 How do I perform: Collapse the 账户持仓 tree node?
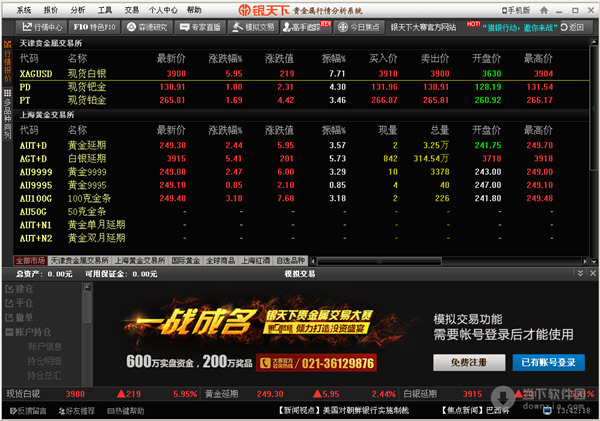9,332
